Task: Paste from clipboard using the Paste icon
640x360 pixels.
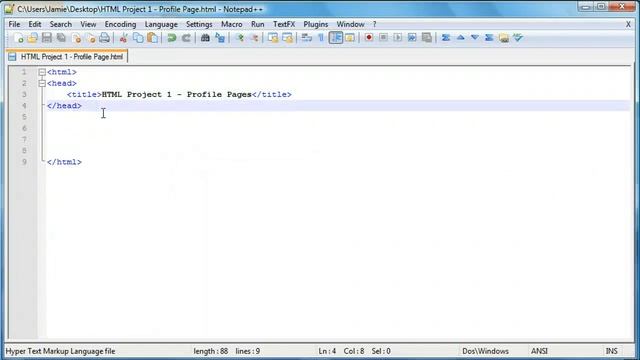Action: [x=153, y=38]
